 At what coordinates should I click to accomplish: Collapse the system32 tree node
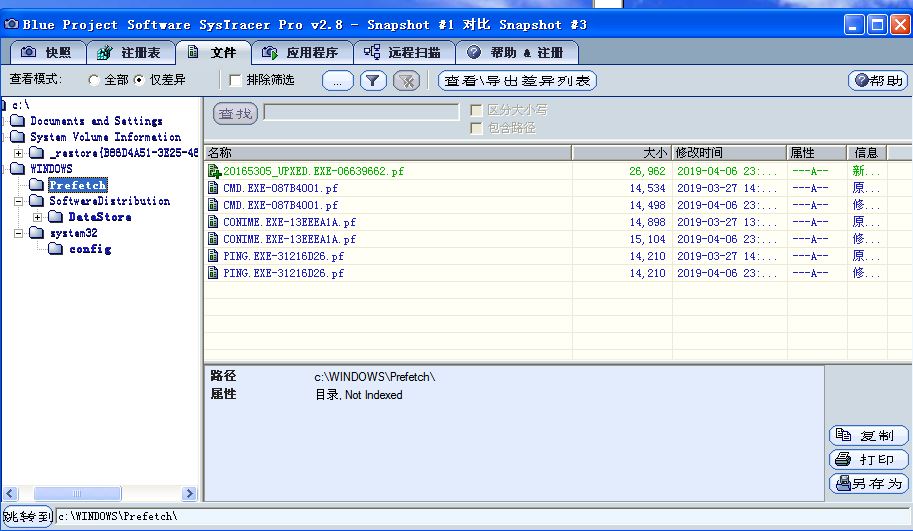tap(19, 233)
